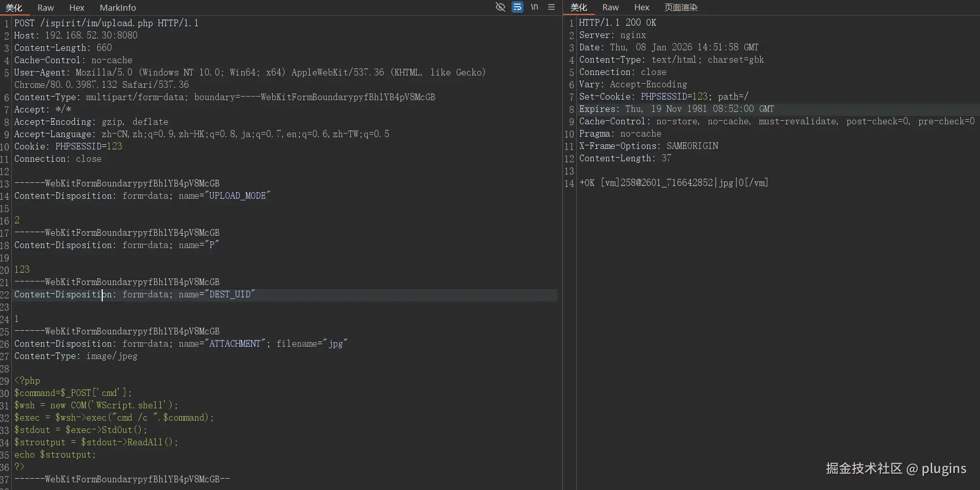Switch to request panel Hex tab
The width and height of the screenshot is (980, 490).
coord(77,8)
